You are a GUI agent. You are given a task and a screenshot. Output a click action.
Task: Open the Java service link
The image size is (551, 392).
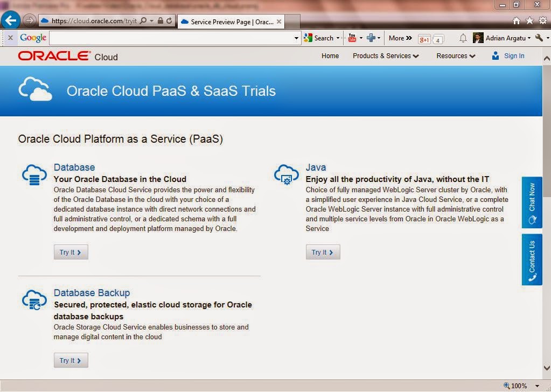pos(316,167)
